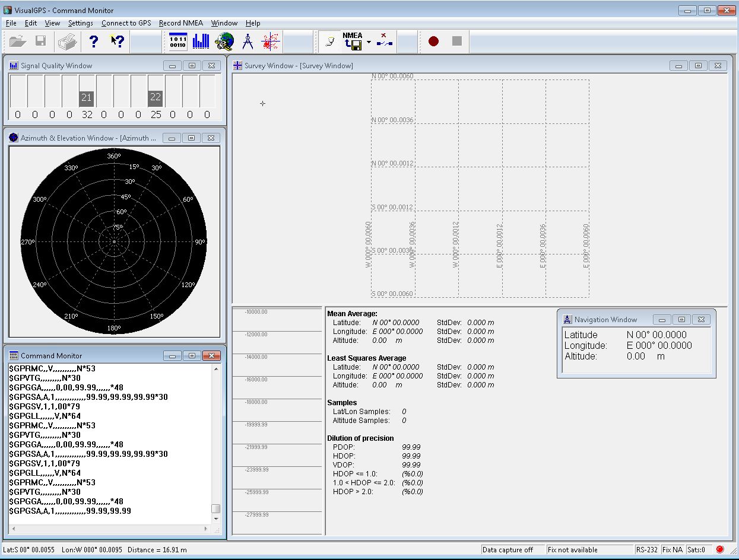Open the Record NMEA menu

tap(181, 23)
